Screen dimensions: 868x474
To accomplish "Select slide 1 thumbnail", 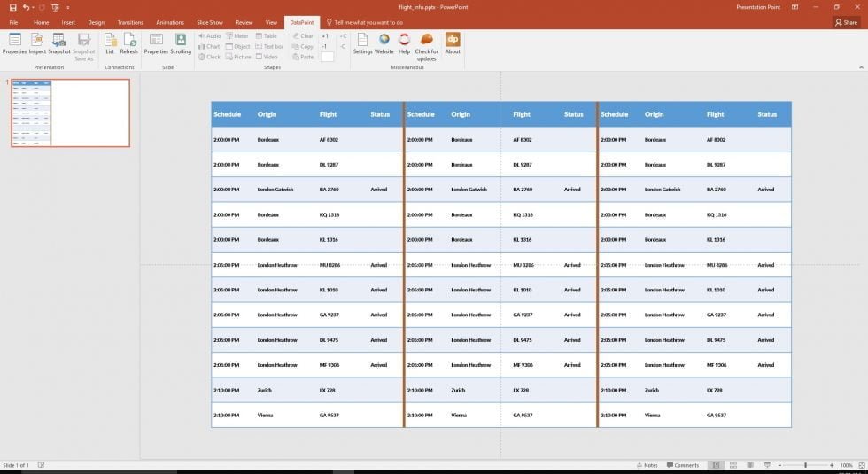I will [x=70, y=113].
